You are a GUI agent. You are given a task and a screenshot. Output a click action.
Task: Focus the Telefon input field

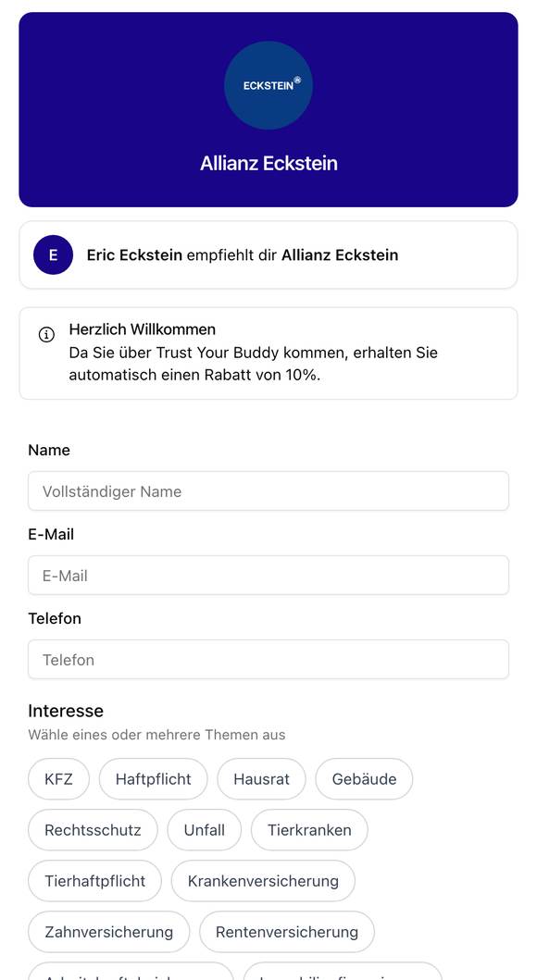pos(268,660)
